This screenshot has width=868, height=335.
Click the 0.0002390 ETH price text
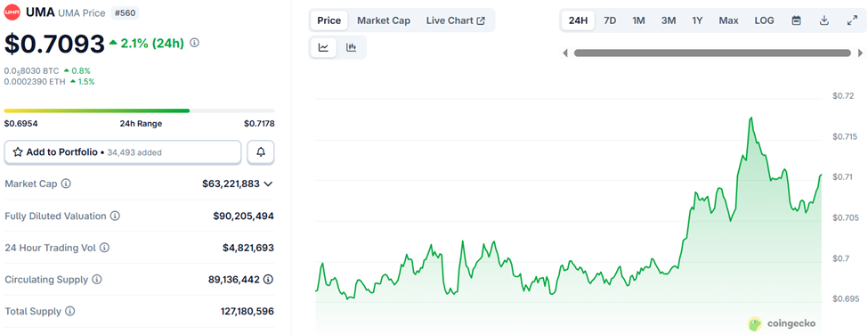35,81
